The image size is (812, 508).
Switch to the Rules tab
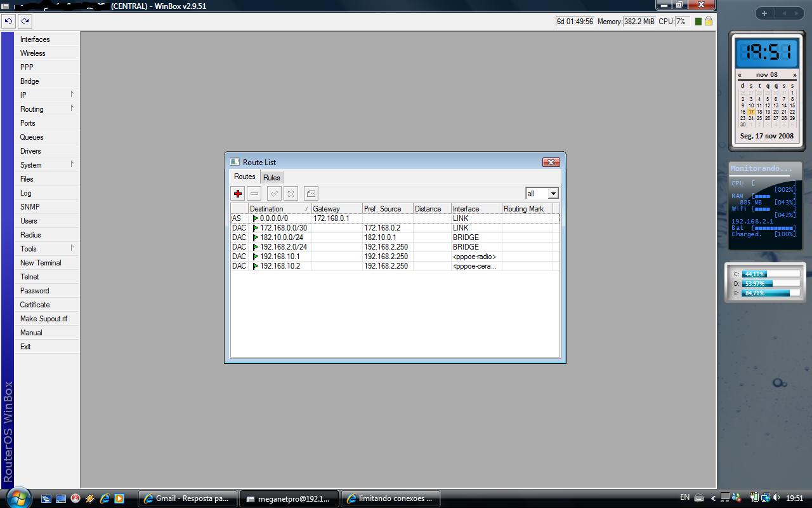click(272, 178)
